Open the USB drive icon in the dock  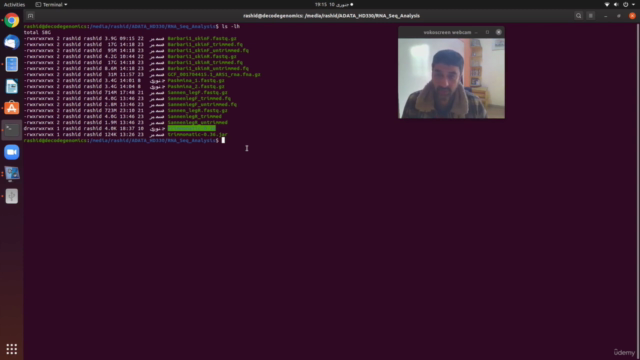point(11,196)
